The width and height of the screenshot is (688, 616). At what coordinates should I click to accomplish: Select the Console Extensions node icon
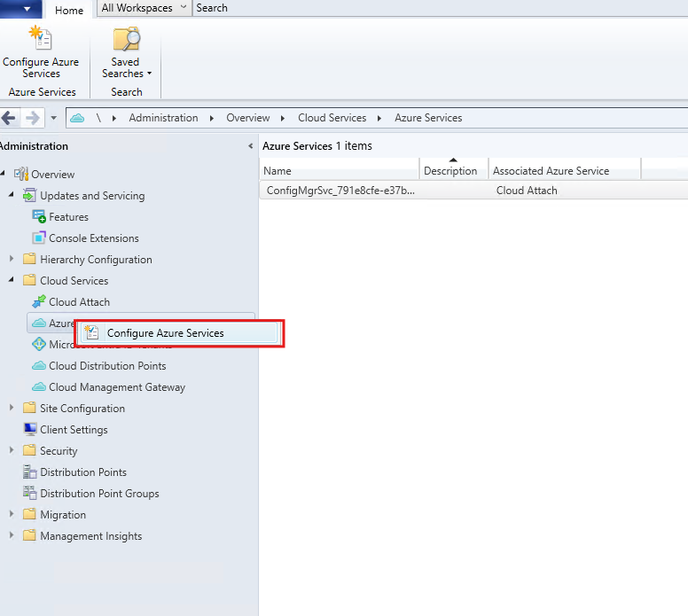[39, 238]
